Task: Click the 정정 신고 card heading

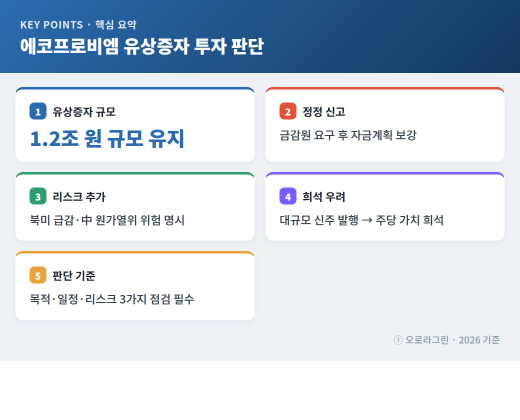Action: coord(324,112)
